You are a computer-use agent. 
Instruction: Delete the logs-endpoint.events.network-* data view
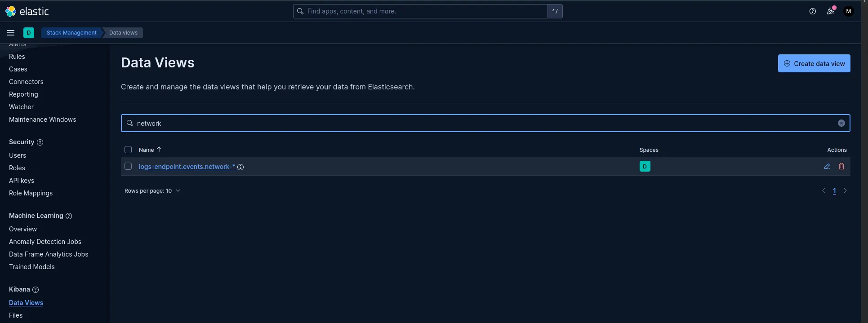click(841, 166)
